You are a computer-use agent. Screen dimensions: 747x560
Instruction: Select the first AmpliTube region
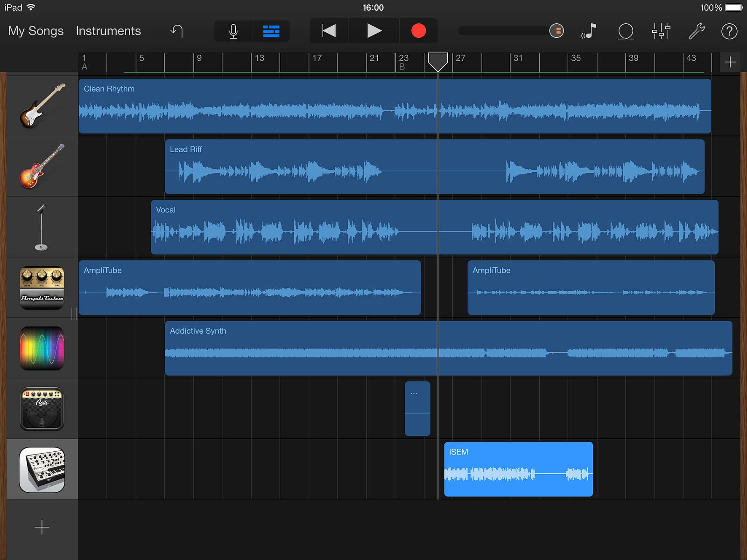(250, 287)
